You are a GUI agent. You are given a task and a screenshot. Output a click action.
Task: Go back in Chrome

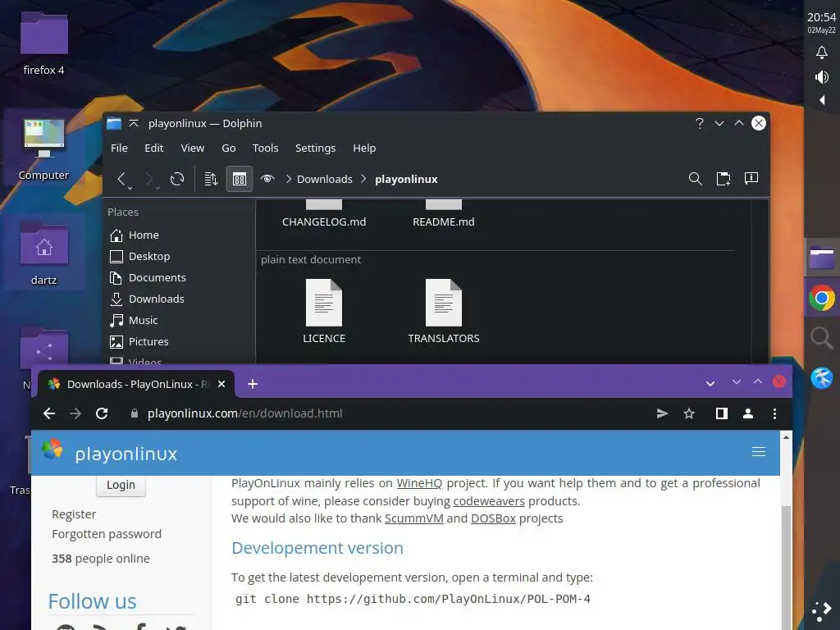(x=49, y=413)
